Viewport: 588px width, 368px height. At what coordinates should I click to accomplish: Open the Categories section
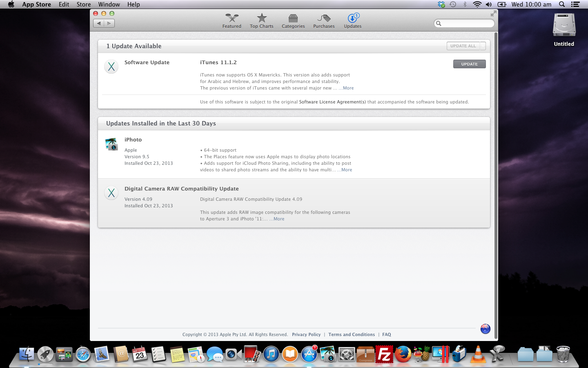tap(293, 21)
